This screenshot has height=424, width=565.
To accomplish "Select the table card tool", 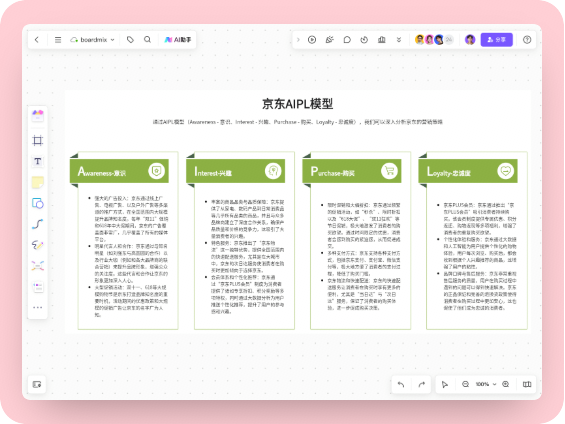I will coord(38,287).
